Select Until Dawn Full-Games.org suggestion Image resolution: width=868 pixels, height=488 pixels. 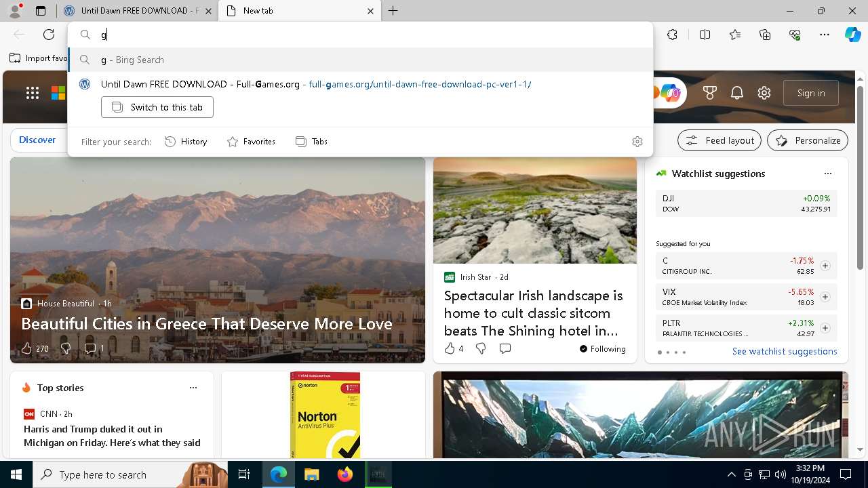(360, 84)
